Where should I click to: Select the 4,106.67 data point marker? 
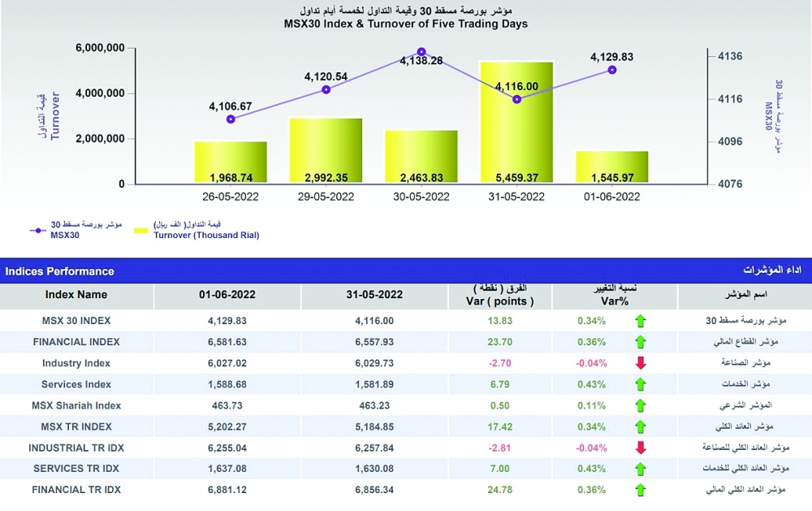coord(231,119)
